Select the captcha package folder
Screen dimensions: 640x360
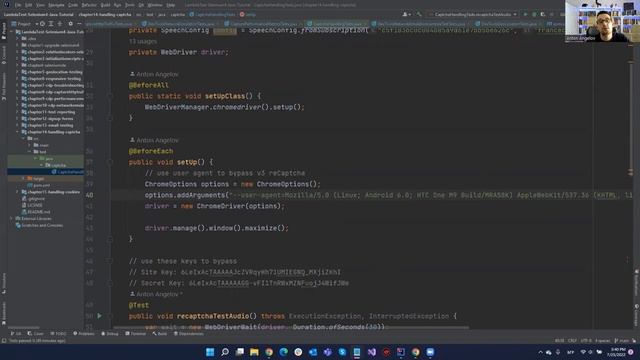pos(56,165)
